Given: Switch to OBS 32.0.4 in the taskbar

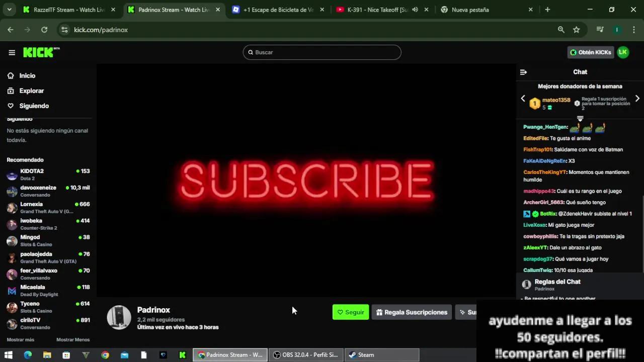Looking at the screenshot, I should point(306,355).
